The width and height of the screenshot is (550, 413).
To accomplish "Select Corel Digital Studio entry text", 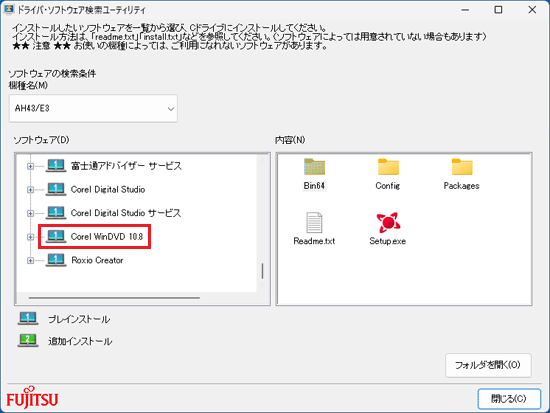I will point(108,189).
